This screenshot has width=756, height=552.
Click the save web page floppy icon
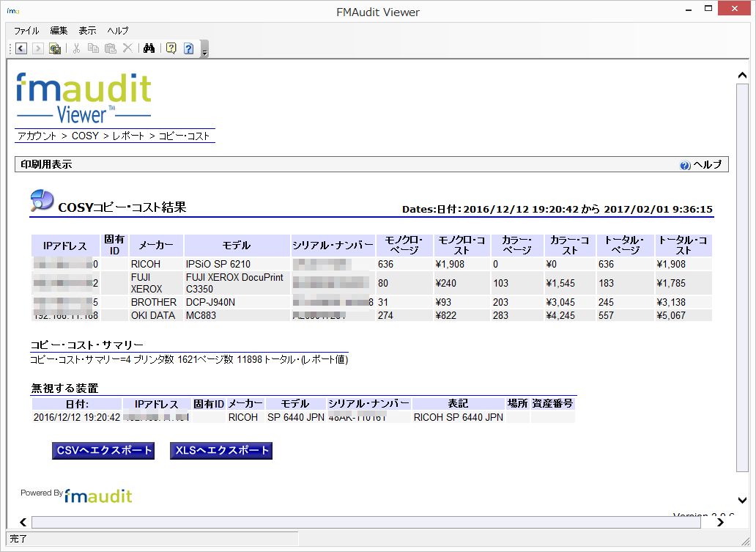(x=55, y=48)
